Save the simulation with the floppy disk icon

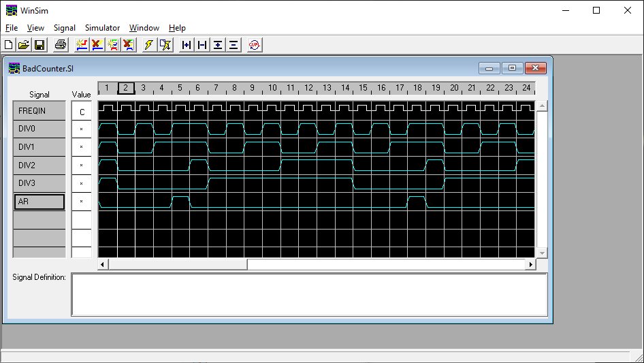pyautogui.click(x=39, y=45)
